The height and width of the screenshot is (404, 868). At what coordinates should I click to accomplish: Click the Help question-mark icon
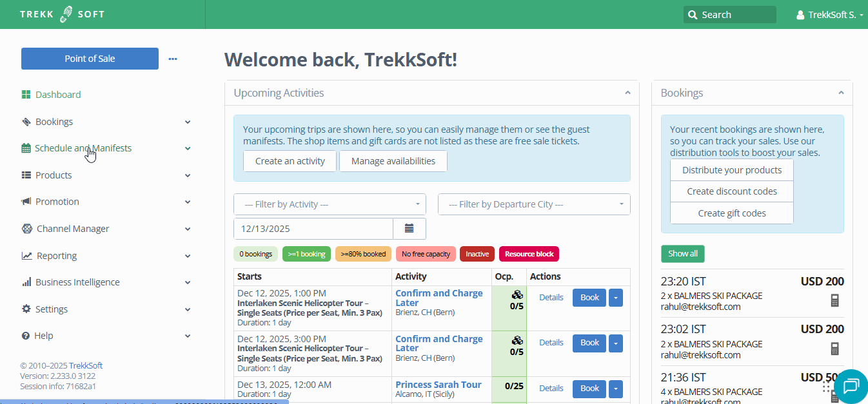26,336
